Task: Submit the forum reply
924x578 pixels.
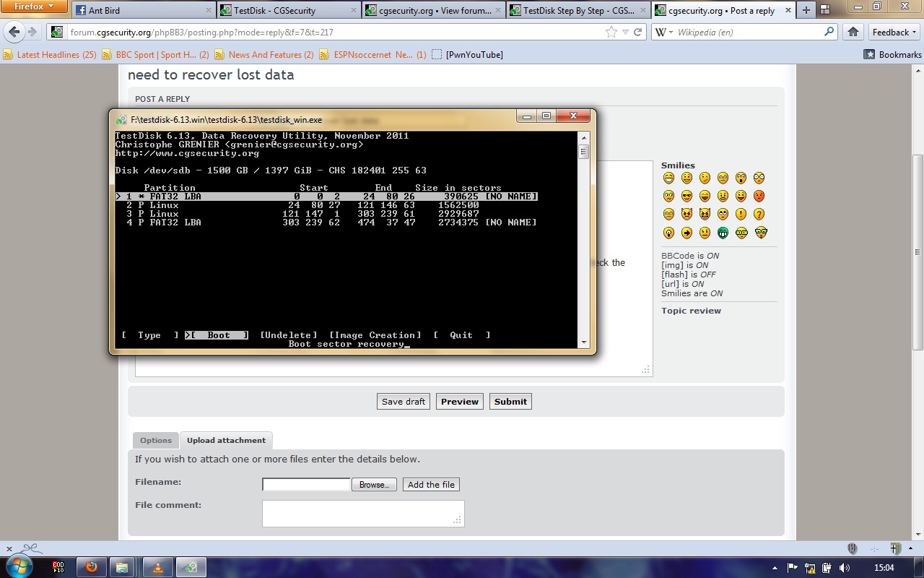Action: [x=510, y=402]
